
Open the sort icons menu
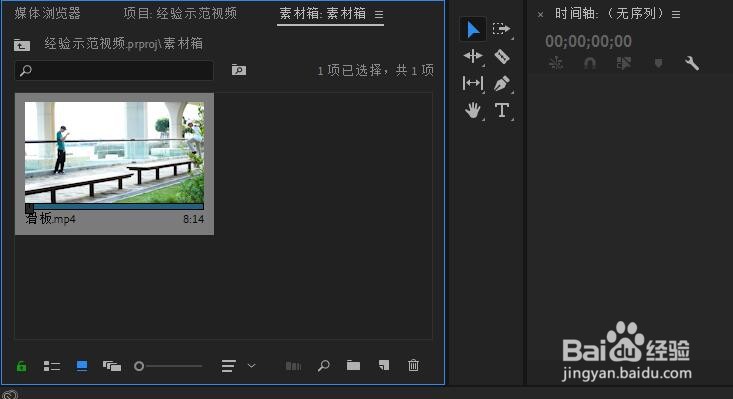229,366
